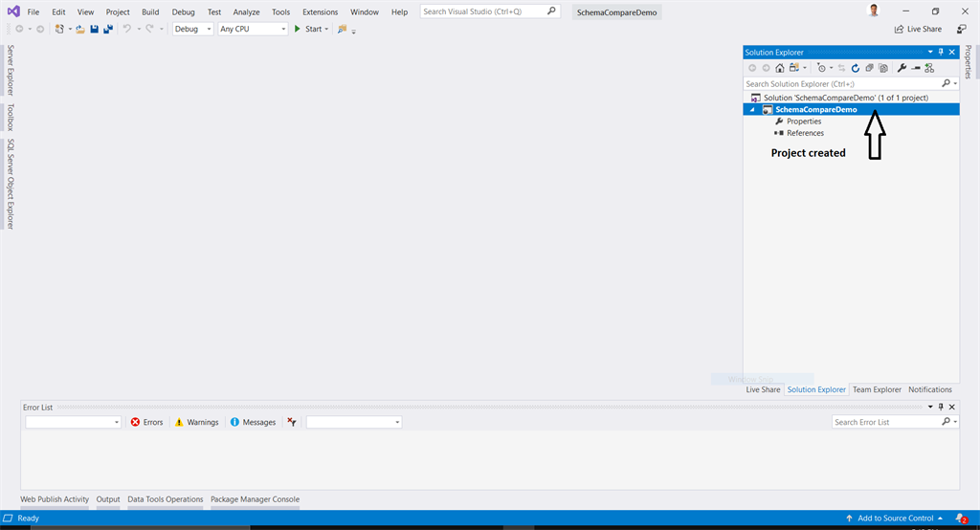Toggle auto-hide pin on Solution Explorer
Viewport: 980px width, 530px height.
941,53
